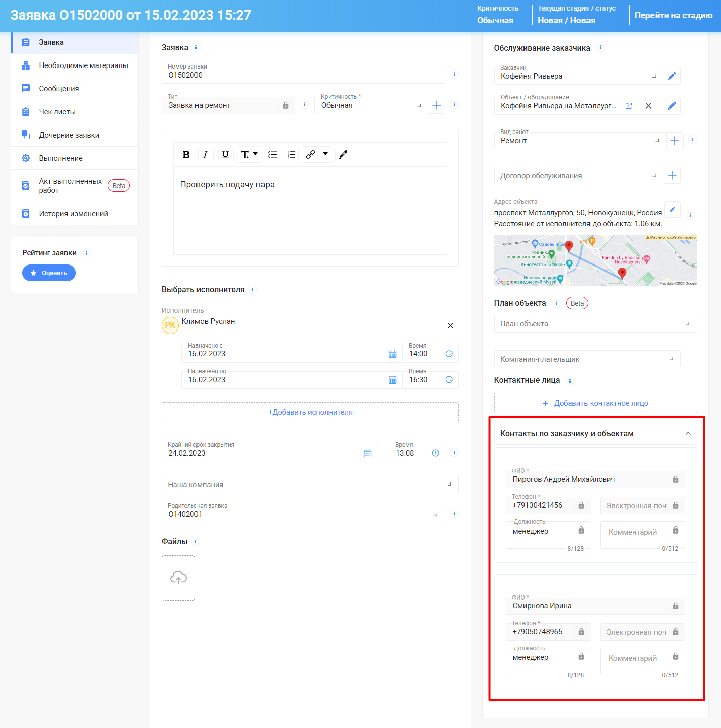Click the Номер заявки input field
The image size is (721, 728).
tap(303, 75)
